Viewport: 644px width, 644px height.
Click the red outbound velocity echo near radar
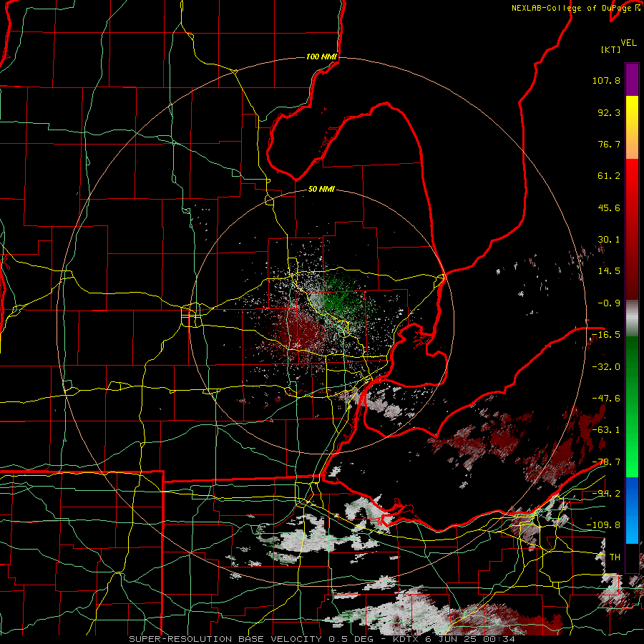point(300,333)
